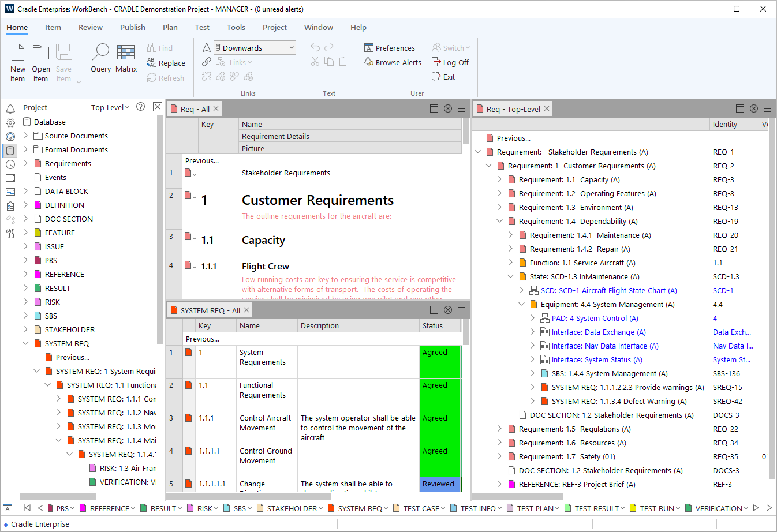Select the clock icon in the left sidebar
Viewport: 777px width, 532px height.
click(x=10, y=164)
